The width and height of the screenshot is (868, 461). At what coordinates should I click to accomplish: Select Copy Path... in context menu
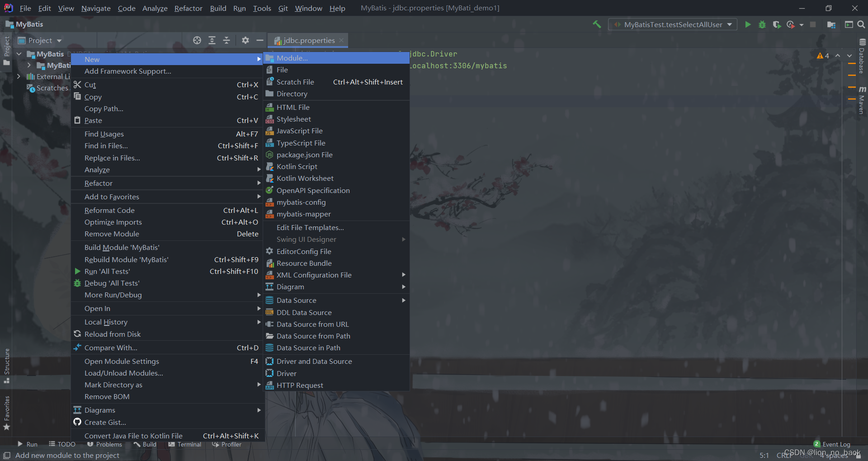pyautogui.click(x=167, y=108)
